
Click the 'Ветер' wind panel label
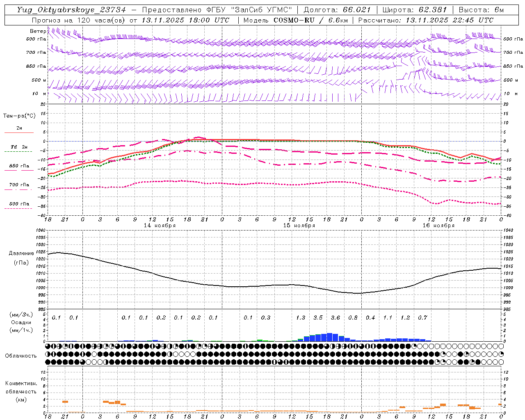click(x=38, y=31)
